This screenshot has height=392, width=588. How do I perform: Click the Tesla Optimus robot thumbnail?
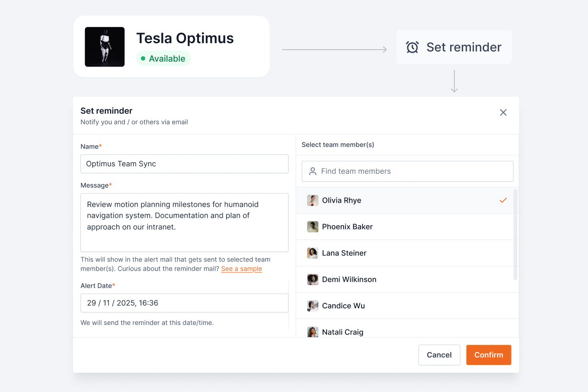click(105, 47)
